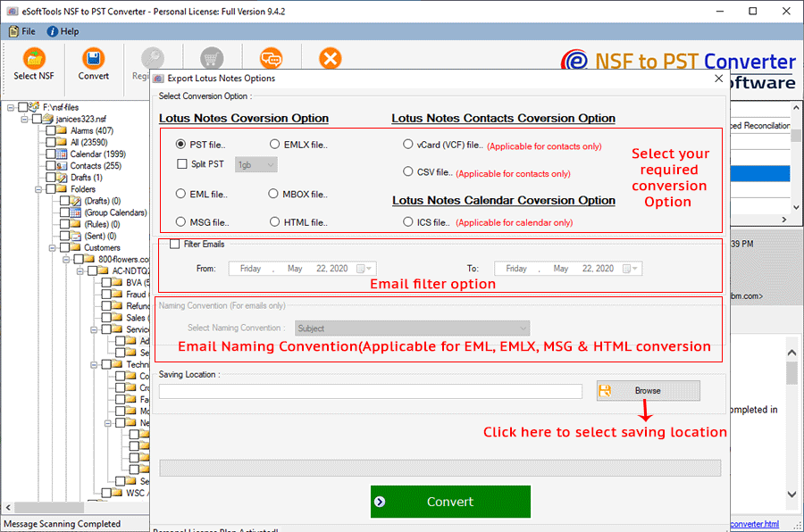
Task: Select the MBOX file radio option
Action: tap(274, 194)
